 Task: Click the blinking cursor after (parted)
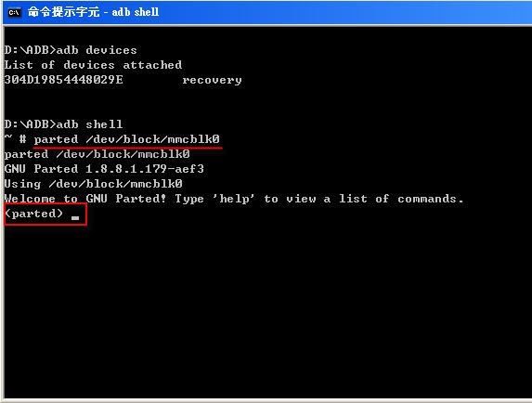click(75, 218)
